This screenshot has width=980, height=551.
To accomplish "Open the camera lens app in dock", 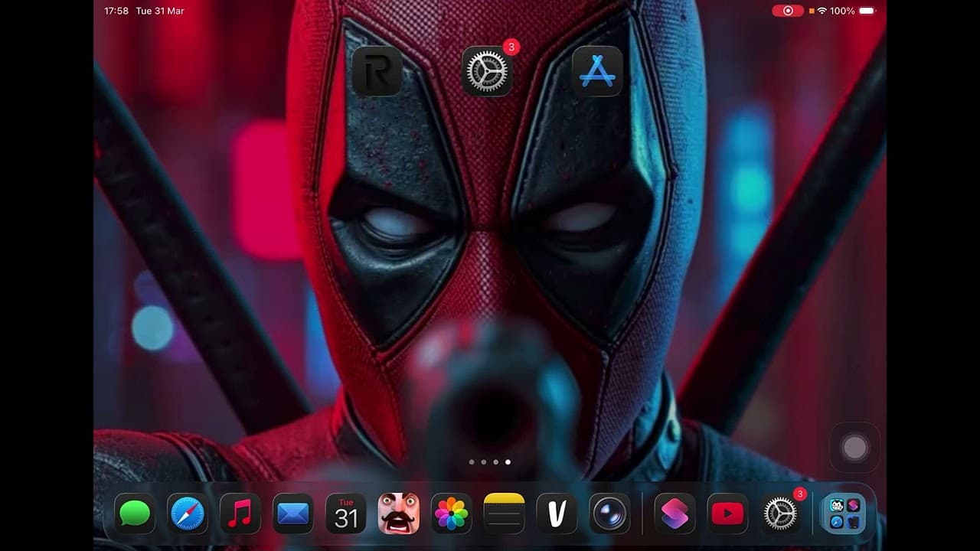I will coord(610,514).
